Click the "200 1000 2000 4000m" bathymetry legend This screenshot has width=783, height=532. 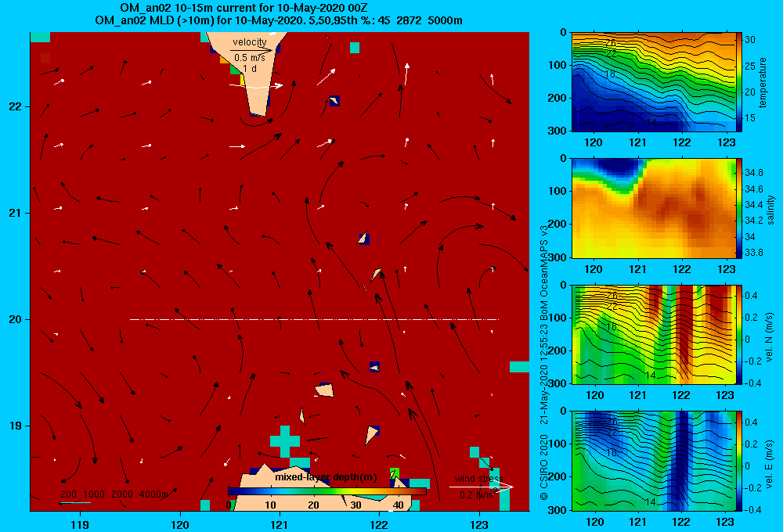tap(114, 494)
